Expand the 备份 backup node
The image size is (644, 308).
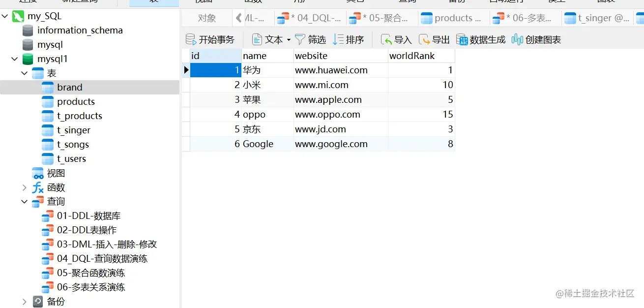point(25,302)
